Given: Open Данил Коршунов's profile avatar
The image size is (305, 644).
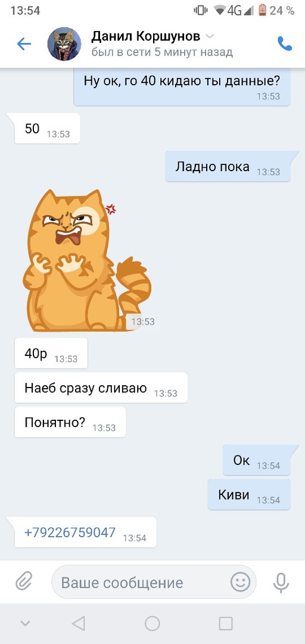Looking at the screenshot, I should [x=64, y=44].
